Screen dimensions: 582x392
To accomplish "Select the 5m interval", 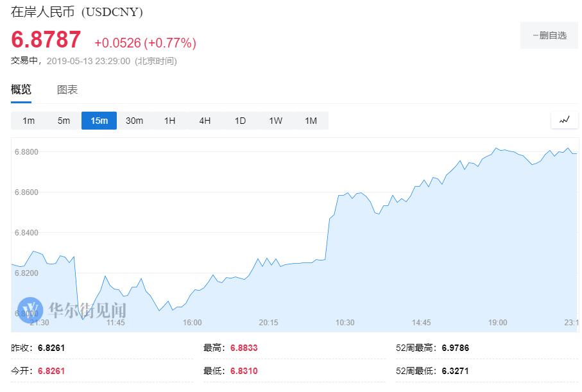I will [64, 121].
